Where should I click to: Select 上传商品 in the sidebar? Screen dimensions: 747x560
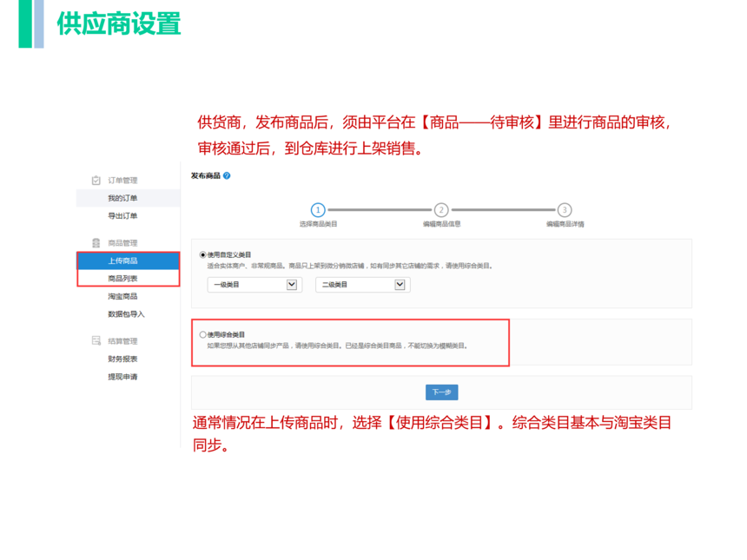[x=122, y=260]
